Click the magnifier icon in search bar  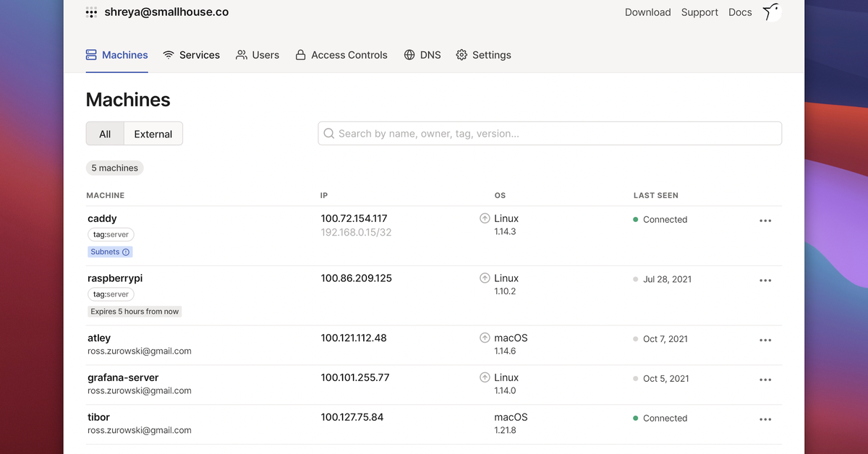329,134
